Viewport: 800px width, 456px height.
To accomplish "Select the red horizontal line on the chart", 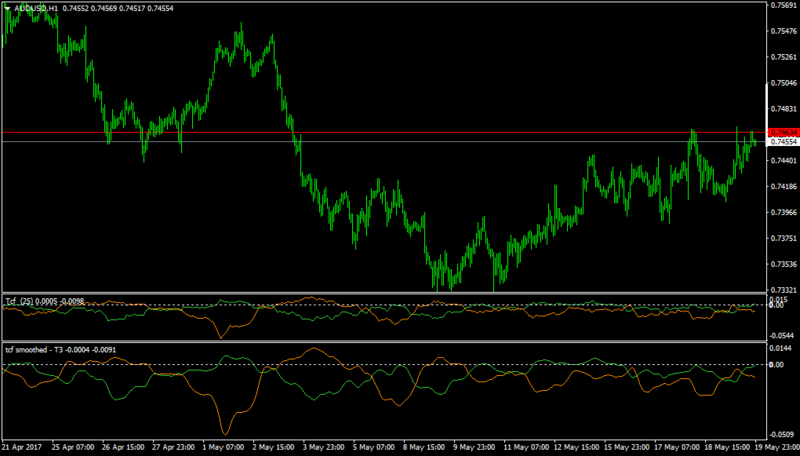I will 384,133.
